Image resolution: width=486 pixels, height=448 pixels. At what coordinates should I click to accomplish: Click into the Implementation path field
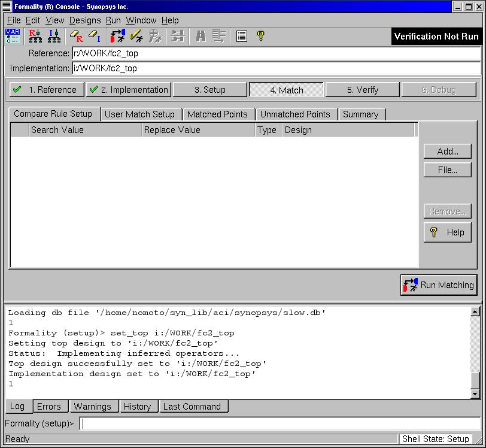277,68
